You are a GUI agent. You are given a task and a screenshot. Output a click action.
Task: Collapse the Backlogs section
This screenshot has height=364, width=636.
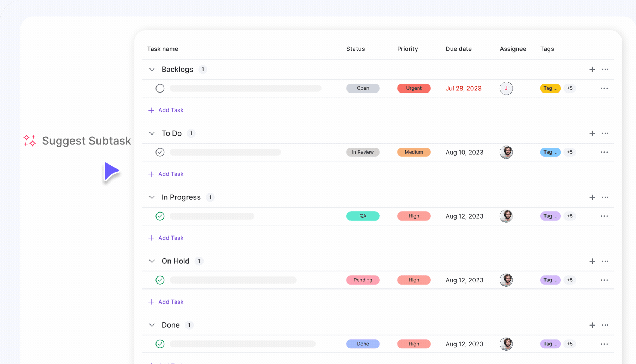152,70
